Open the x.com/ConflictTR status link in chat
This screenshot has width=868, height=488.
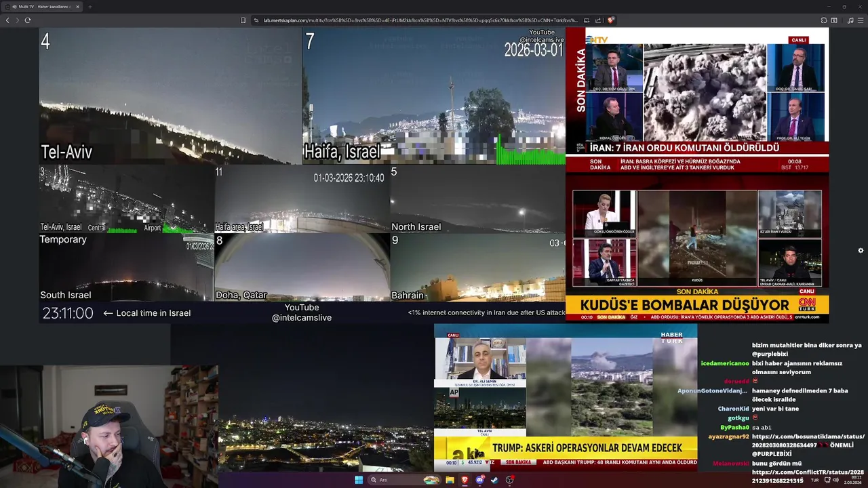click(x=808, y=476)
